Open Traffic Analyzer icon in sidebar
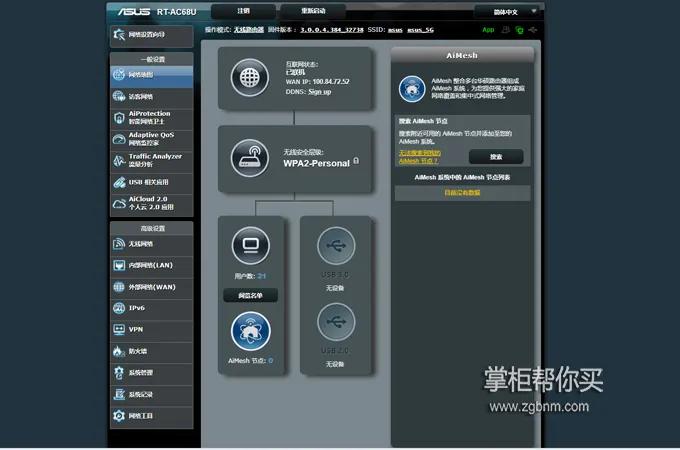This screenshot has height=450, width=680. (x=119, y=160)
